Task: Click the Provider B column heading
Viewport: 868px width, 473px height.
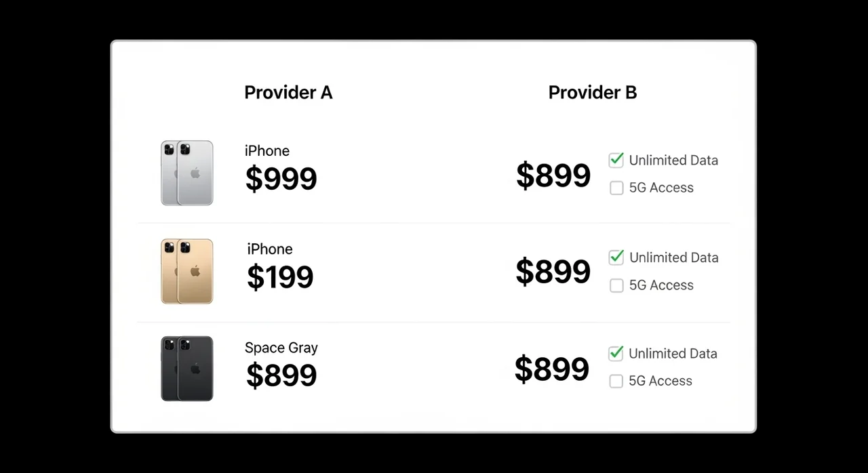Action: pos(592,93)
